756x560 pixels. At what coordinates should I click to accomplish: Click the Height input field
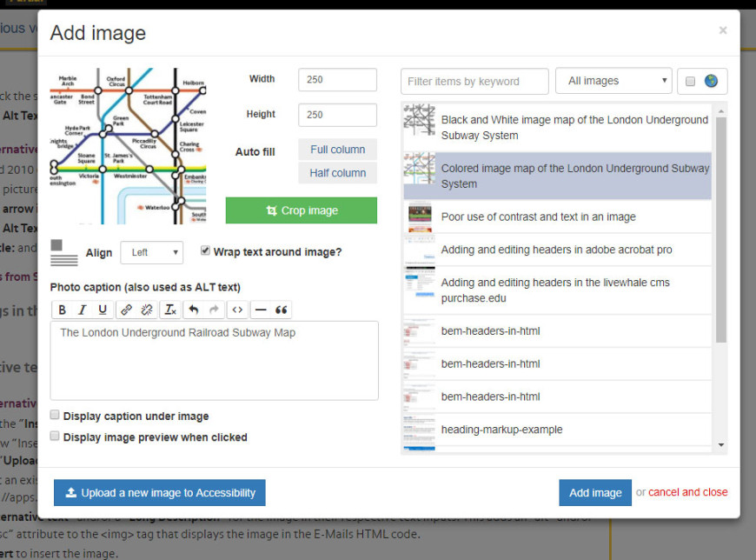point(337,115)
